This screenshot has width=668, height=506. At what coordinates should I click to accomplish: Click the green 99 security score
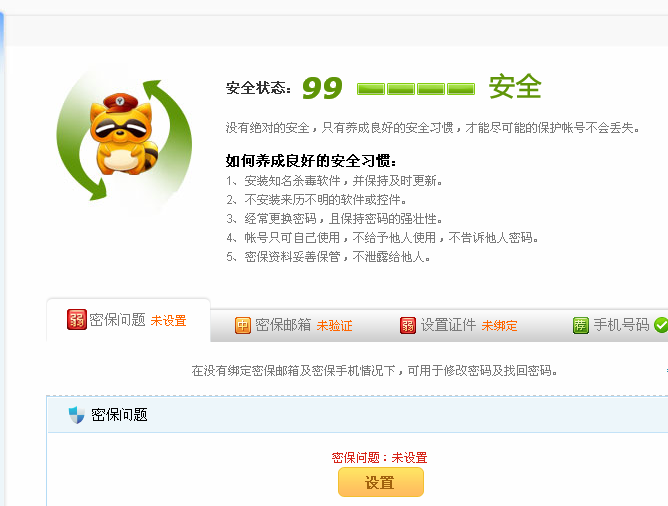tap(322, 88)
